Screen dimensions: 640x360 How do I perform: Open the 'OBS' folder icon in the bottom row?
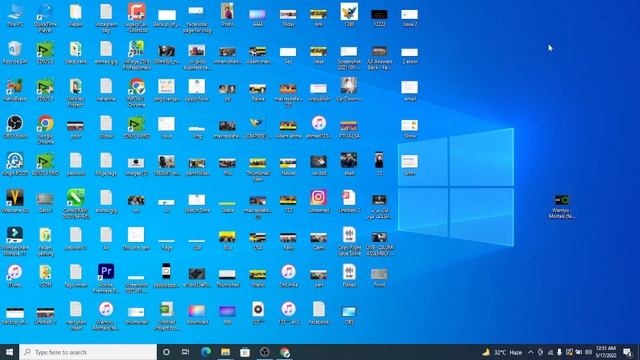(349, 315)
